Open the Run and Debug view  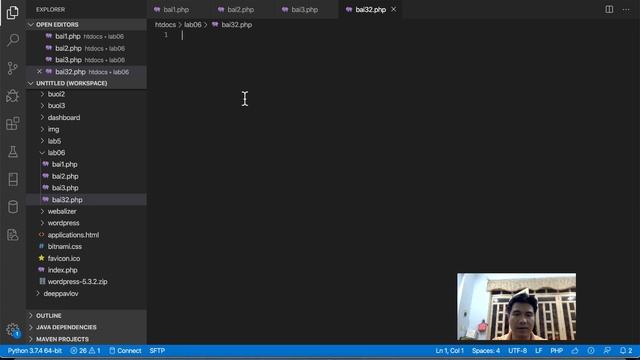tap(13, 96)
